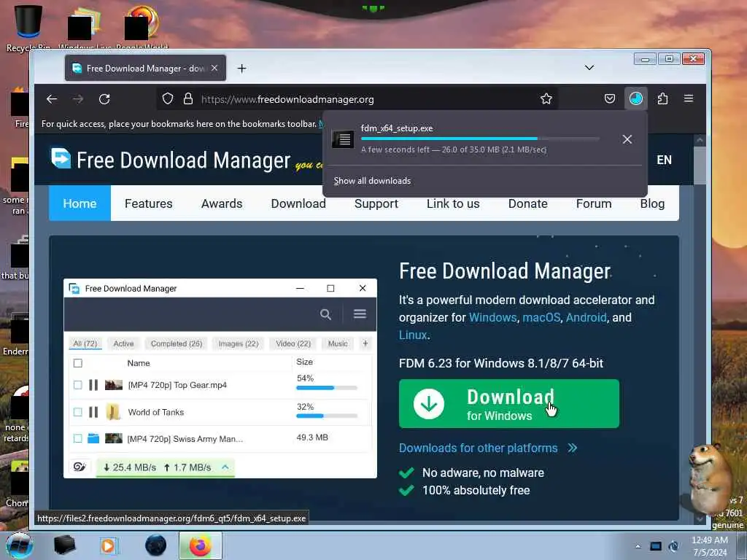Open the Awards navigation tab

222,203
